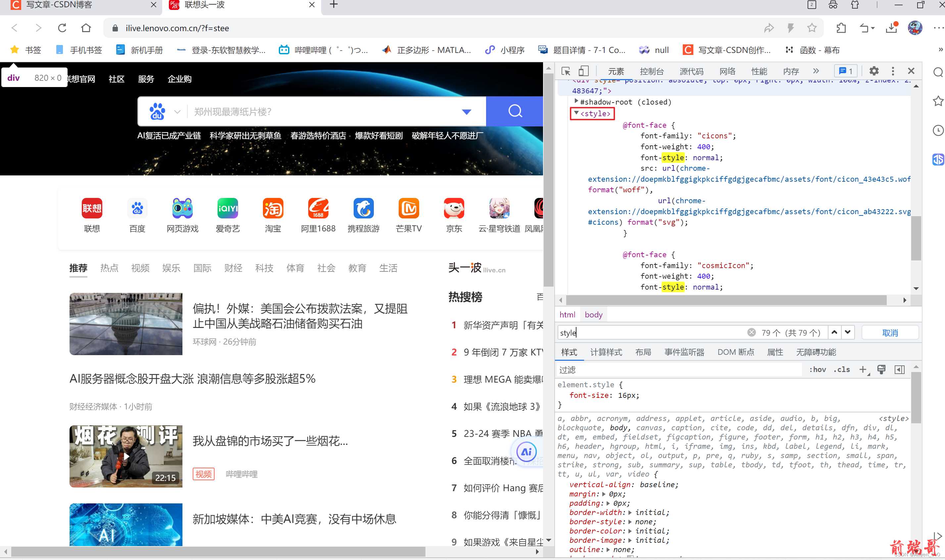Open the Mango TV 芒果TV icon
Image resolution: width=945 pixels, height=560 pixels.
pyautogui.click(x=409, y=208)
